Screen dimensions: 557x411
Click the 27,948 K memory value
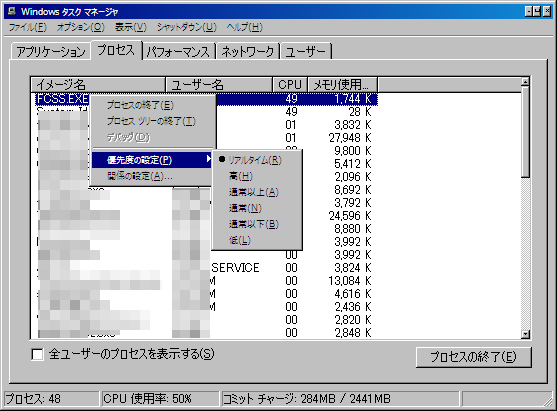tap(350, 138)
